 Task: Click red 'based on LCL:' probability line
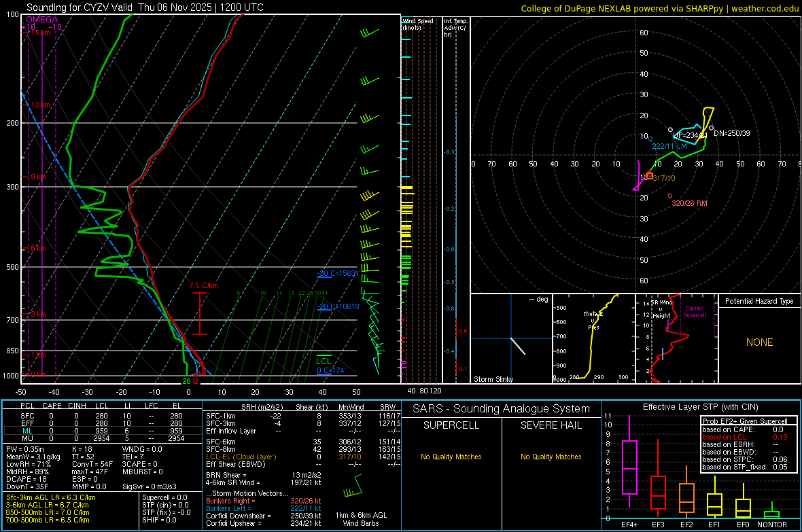[745, 437]
